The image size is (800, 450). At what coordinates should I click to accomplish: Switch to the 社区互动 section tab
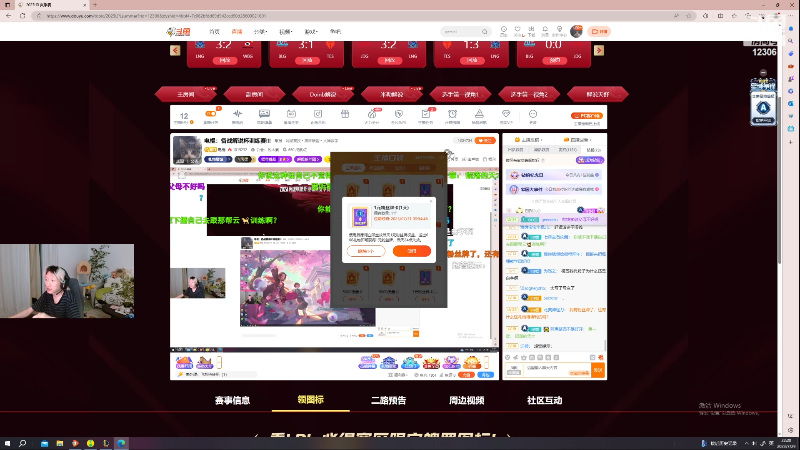[544, 401]
